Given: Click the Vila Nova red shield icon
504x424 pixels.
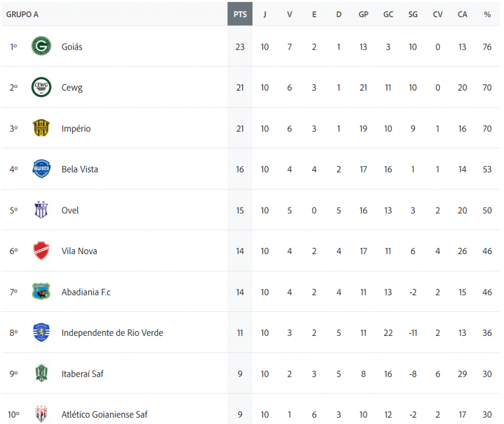Looking at the screenshot, I should [x=41, y=251].
